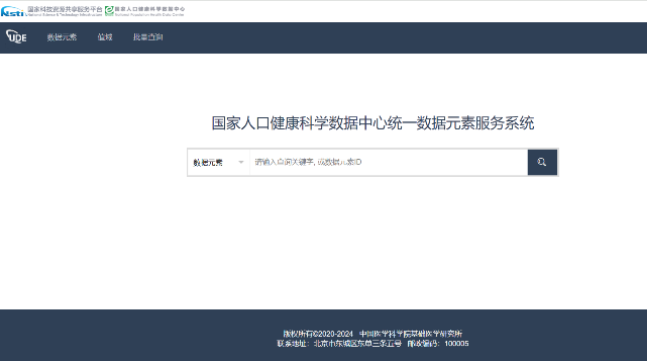Click the magnifier search button
Screen dimensions: 647x361
click(x=542, y=163)
